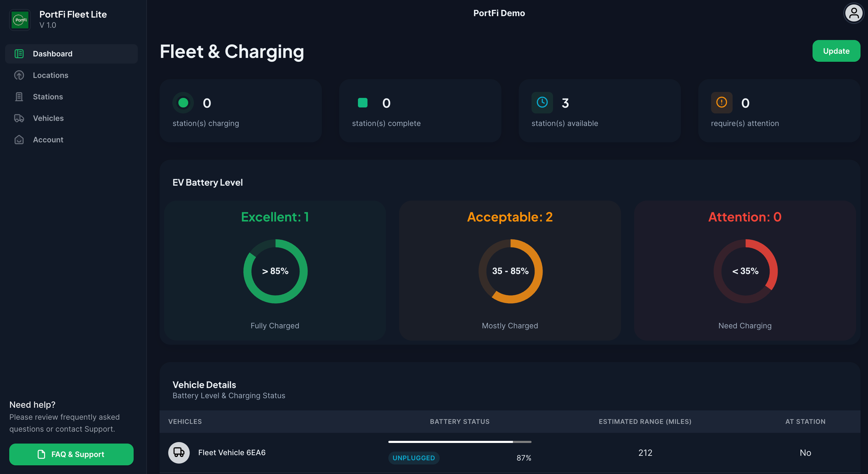Click the ESTIMATED RANGE (MILES) column header
This screenshot has height=474, width=868.
[645, 421]
